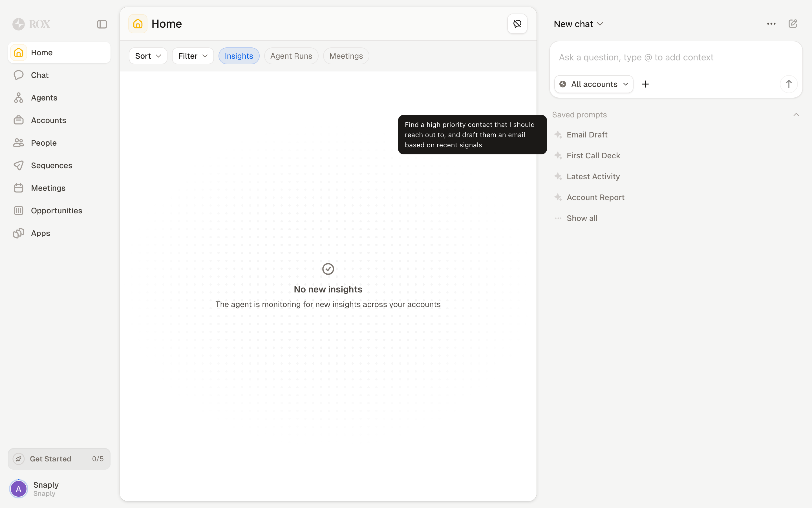Collapse the Saved prompts section

tap(796, 115)
